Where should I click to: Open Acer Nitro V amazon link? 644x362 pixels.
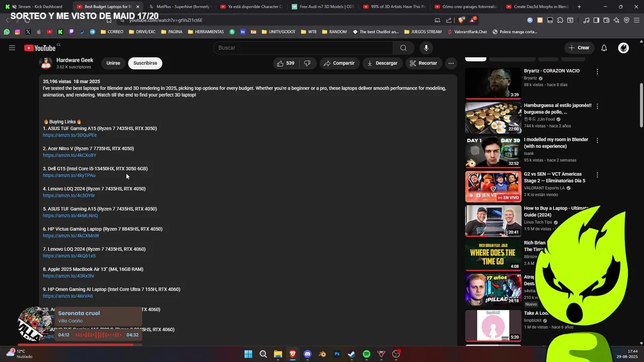tap(69, 155)
